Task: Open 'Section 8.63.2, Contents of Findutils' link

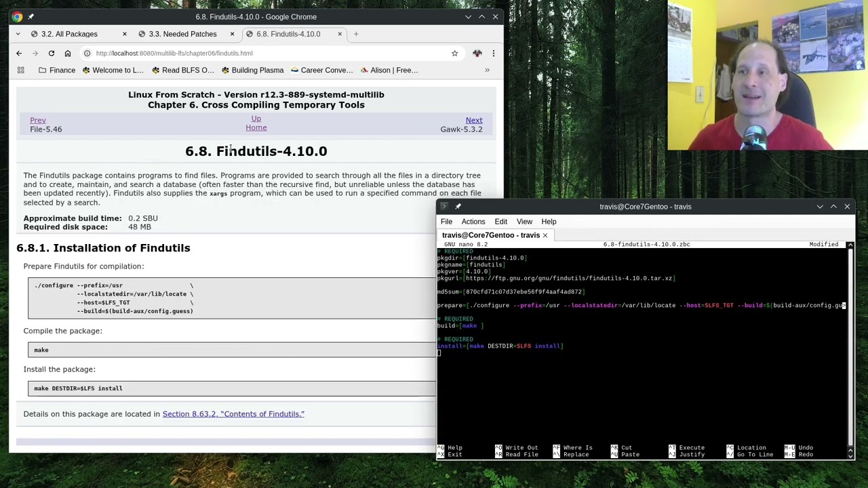Action: pyautogui.click(x=233, y=413)
